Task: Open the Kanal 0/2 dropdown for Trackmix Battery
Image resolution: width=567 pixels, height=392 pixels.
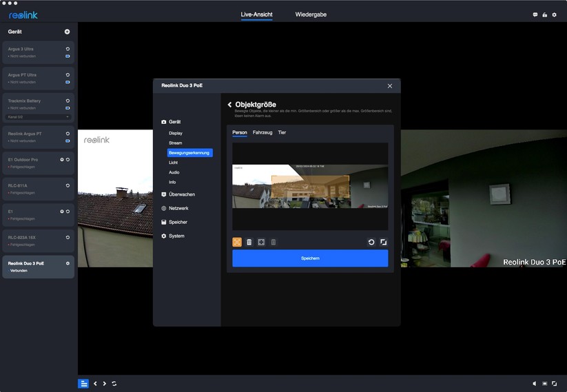Action: click(x=38, y=117)
